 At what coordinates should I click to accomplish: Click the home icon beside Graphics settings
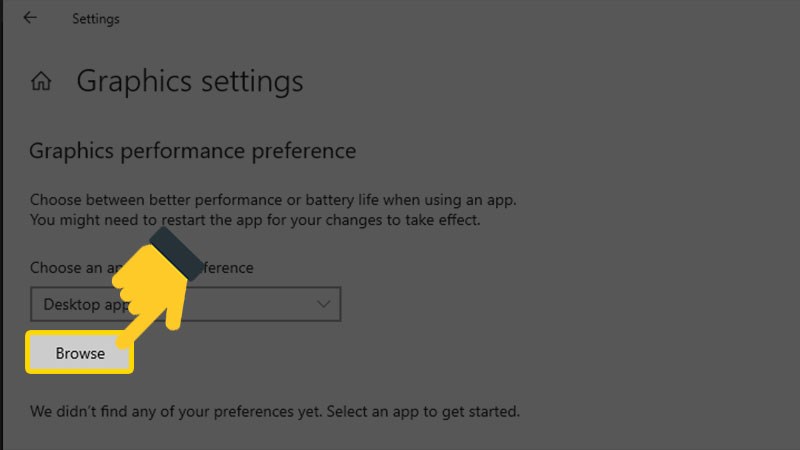(x=42, y=81)
